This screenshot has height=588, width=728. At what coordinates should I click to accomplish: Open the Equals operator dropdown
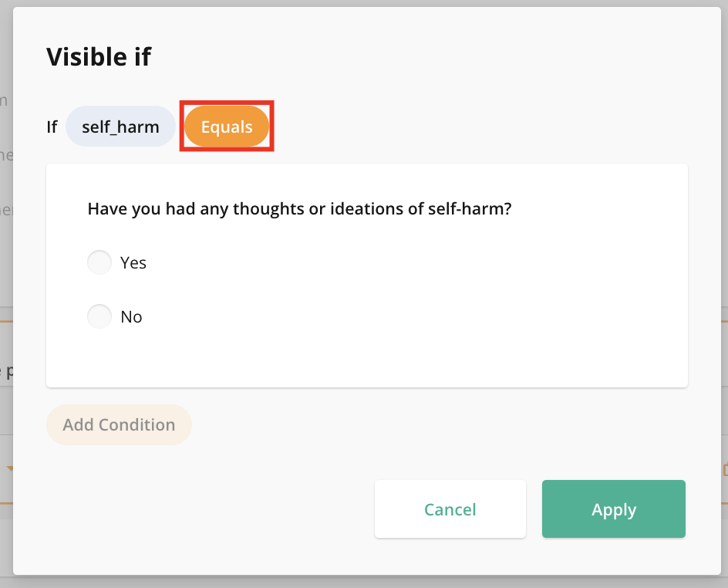pyautogui.click(x=227, y=127)
